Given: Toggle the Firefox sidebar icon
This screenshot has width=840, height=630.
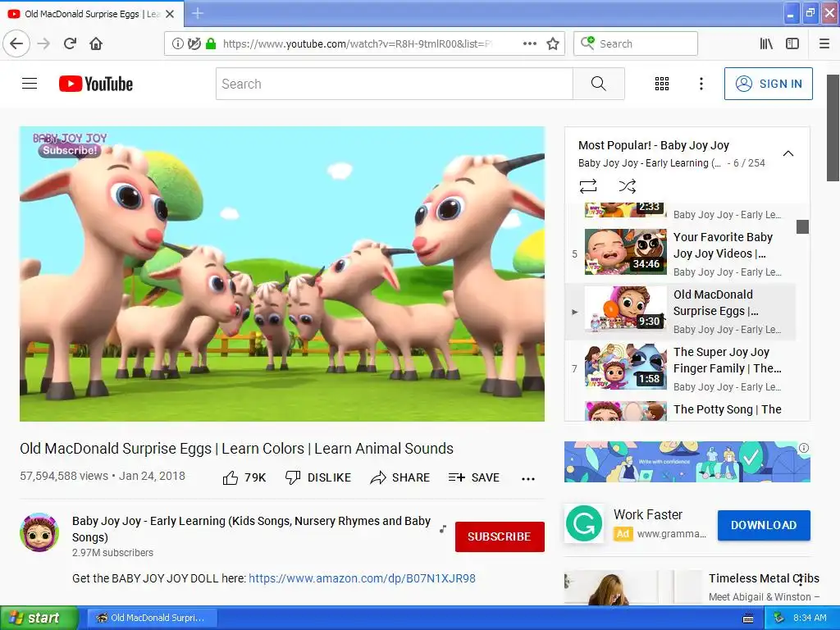Looking at the screenshot, I should [x=792, y=43].
